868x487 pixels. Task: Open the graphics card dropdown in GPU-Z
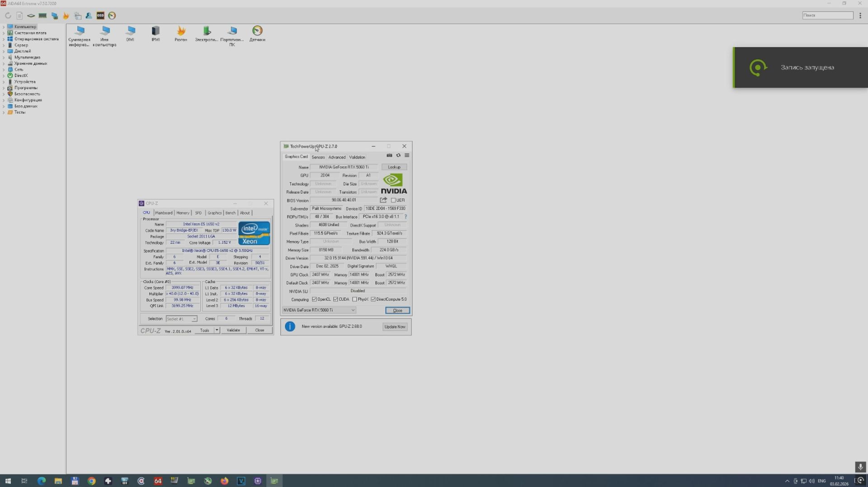click(353, 310)
